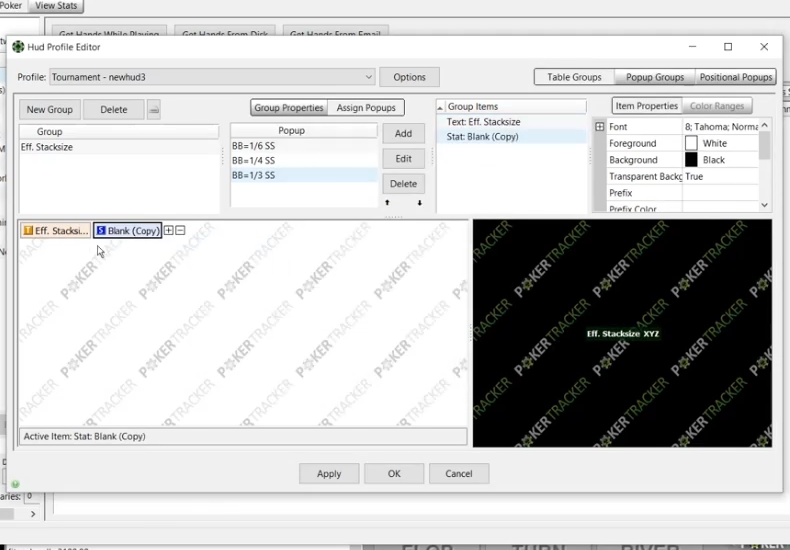Click the black Background color swatch
Screen dimensions: 790x550
tap(691, 160)
